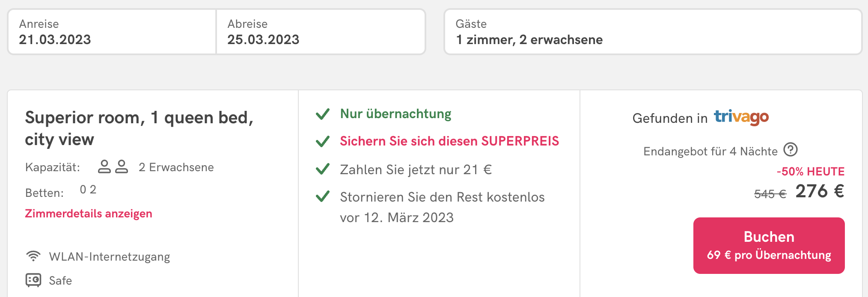The image size is (868, 297).
Task: Click checkmark next to Stornieren Sie
Action: pos(322,196)
